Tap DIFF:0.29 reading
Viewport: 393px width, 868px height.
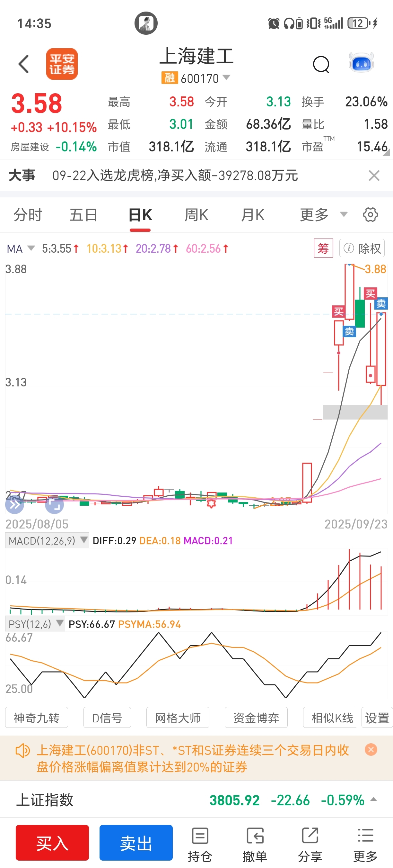point(114,541)
